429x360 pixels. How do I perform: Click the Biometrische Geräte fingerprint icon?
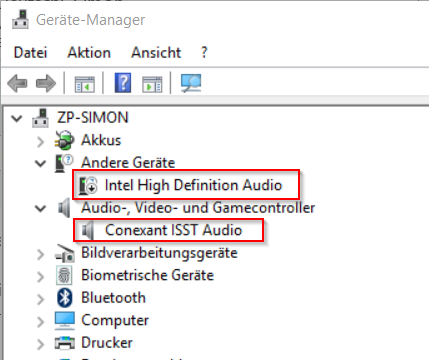(x=64, y=275)
